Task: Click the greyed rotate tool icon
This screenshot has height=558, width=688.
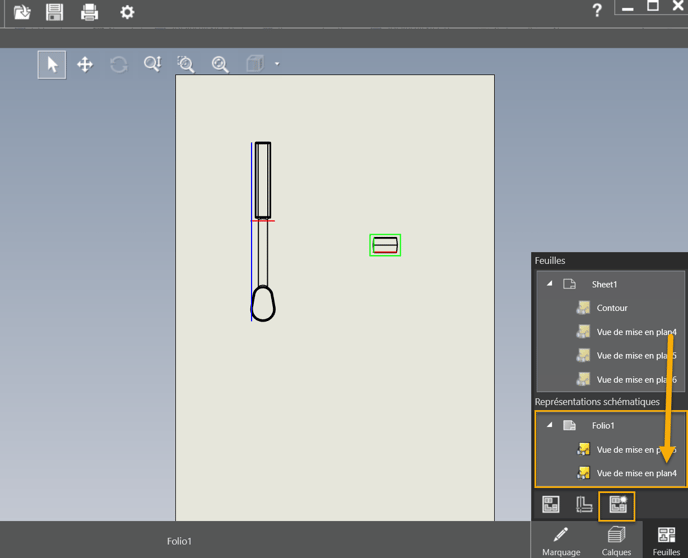Action: click(118, 65)
